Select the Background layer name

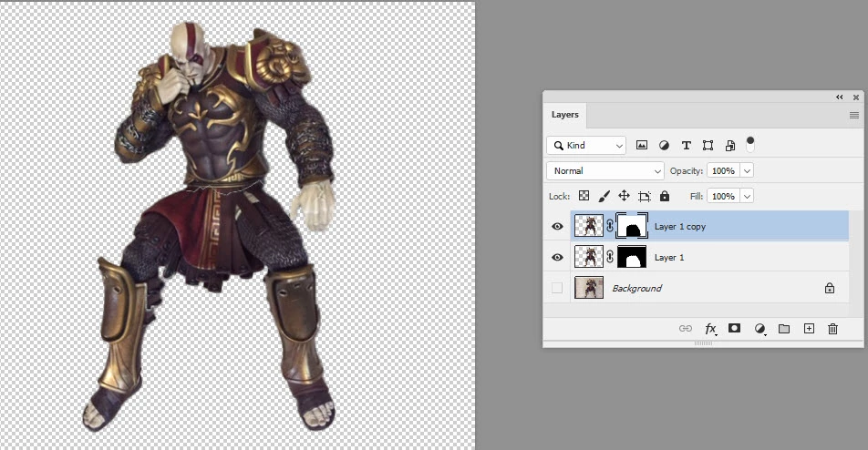pyautogui.click(x=636, y=288)
